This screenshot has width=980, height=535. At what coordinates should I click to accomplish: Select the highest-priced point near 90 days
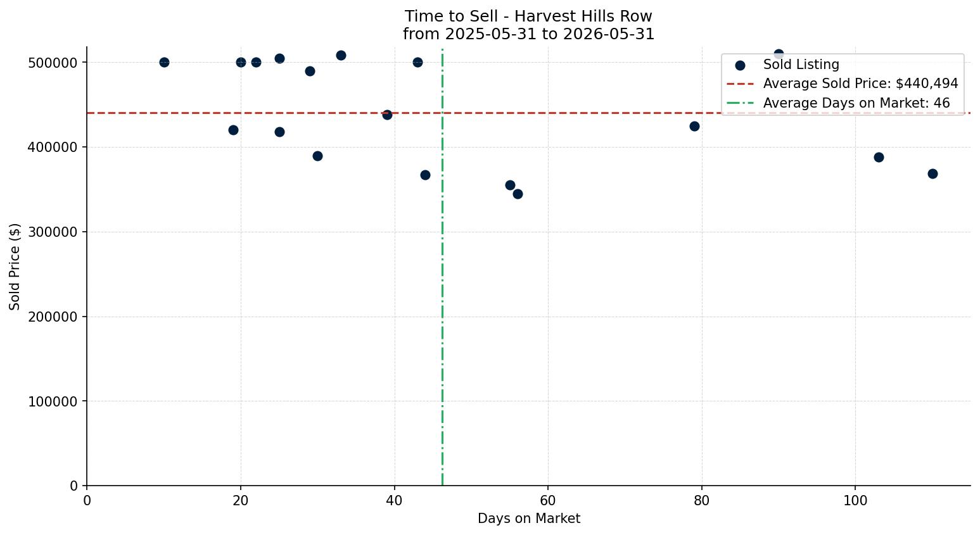(779, 54)
